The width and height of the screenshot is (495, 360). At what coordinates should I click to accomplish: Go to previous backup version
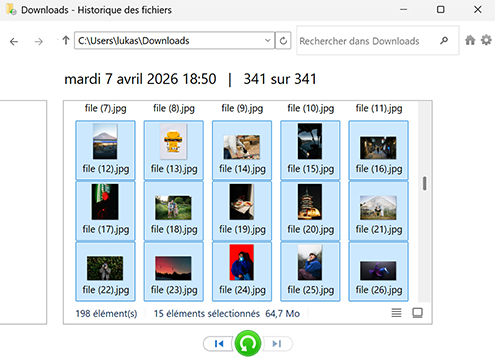pyautogui.click(x=219, y=344)
